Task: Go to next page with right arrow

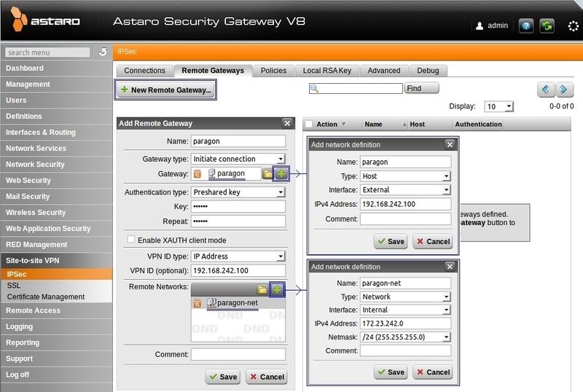Action: 565,89
